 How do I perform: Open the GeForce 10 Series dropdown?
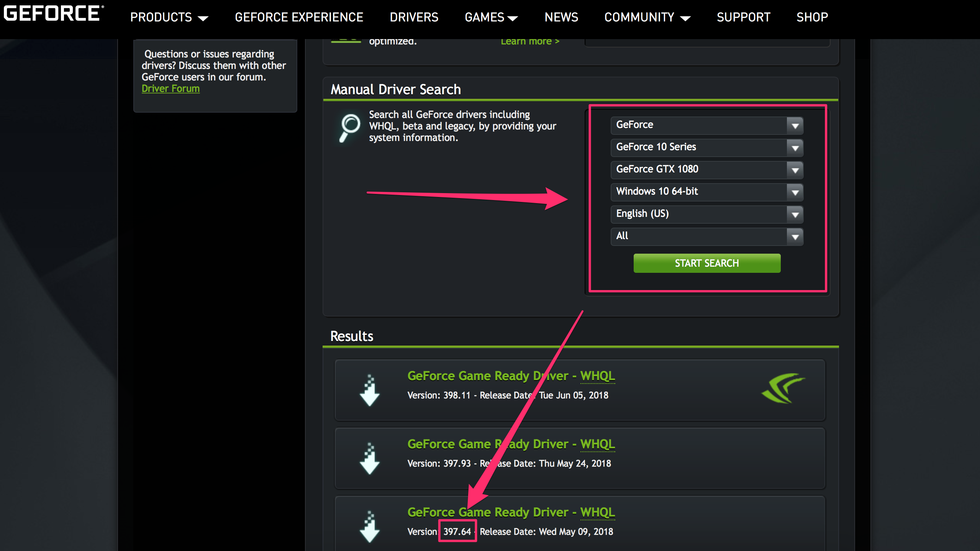coord(707,148)
